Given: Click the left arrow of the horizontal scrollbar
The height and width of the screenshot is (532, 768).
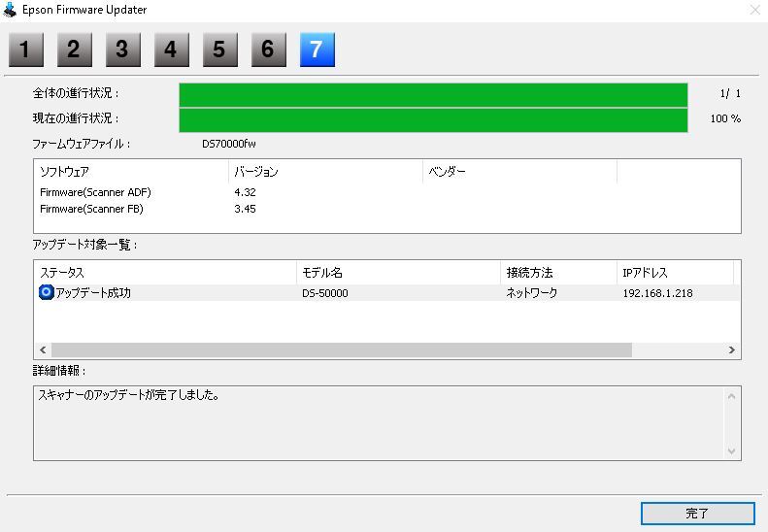Looking at the screenshot, I should tap(43, 349).
